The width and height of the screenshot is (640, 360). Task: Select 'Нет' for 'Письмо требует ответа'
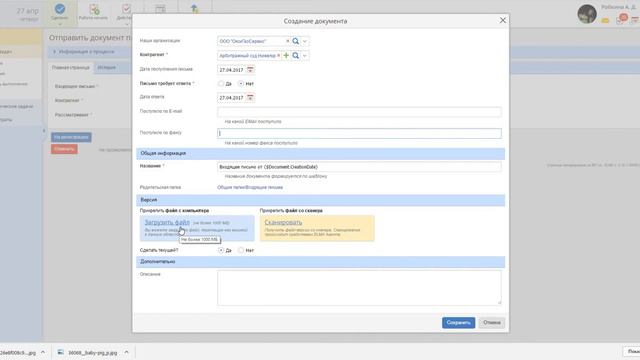(241, 84)
